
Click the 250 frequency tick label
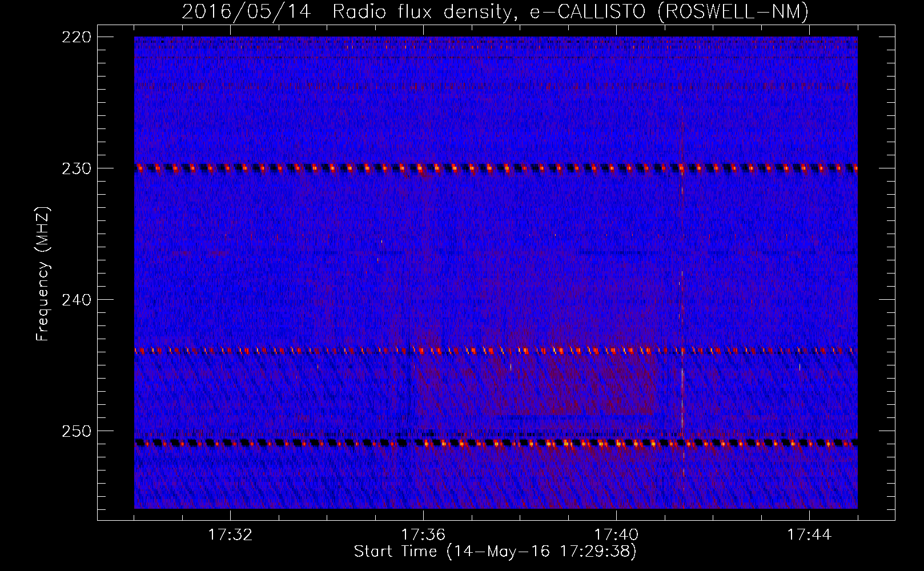[x=76, y=431]
